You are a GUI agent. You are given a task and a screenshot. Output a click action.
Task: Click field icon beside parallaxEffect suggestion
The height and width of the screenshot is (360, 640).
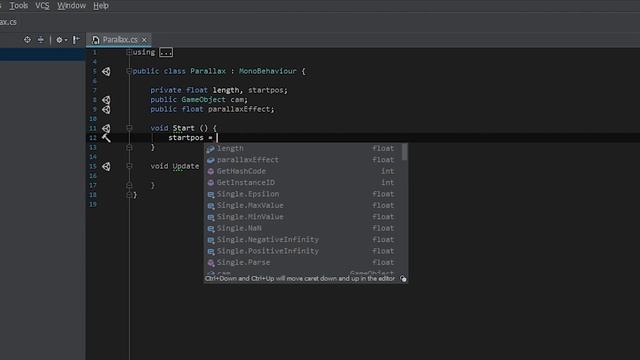211,160
